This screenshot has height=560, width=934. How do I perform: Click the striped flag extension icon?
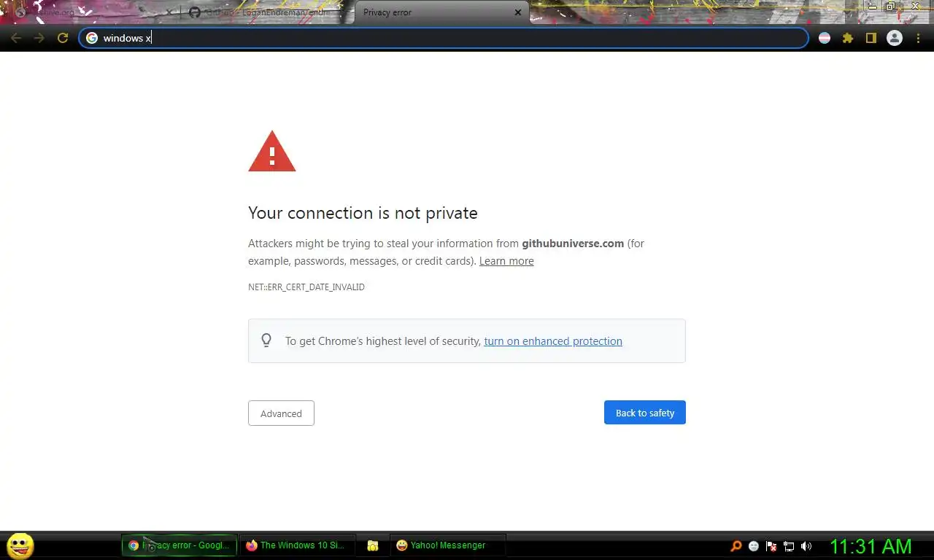click(825, 38)
